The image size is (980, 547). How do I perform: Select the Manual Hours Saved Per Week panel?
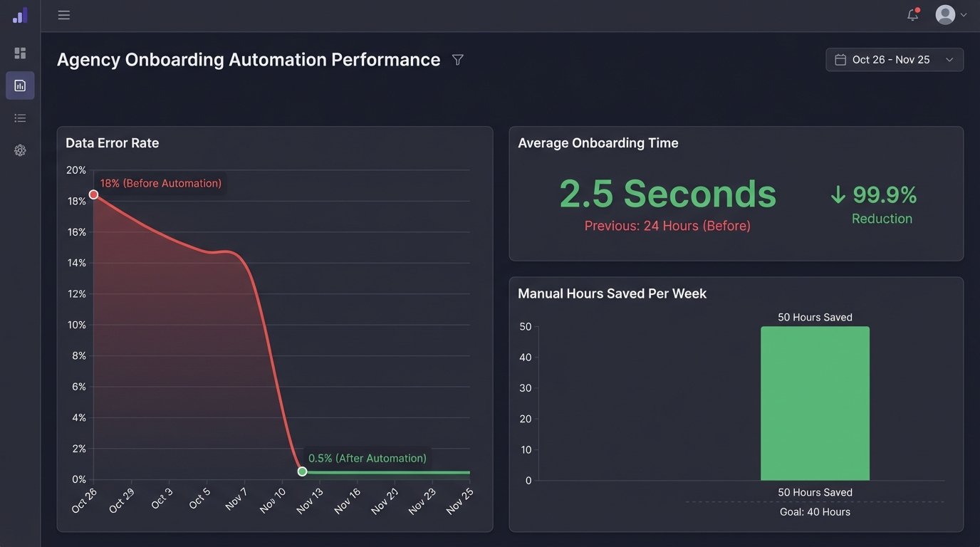tap(612, 293)
